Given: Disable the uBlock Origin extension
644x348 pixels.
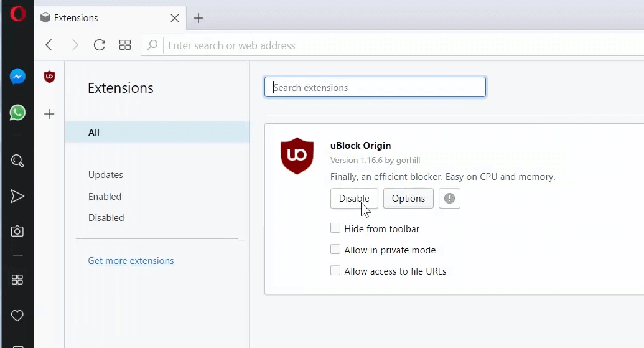Looking at the screenshot, I should coord(354,199).
